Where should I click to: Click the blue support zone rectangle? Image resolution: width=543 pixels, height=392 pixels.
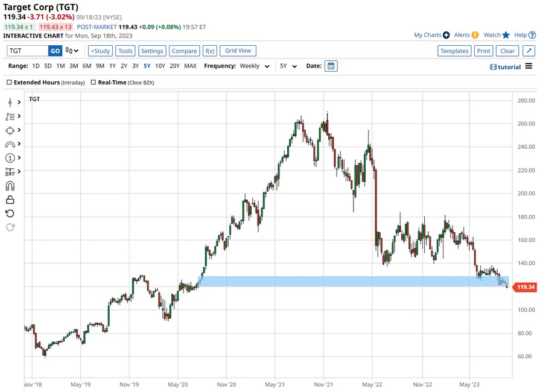coord(353,281)
